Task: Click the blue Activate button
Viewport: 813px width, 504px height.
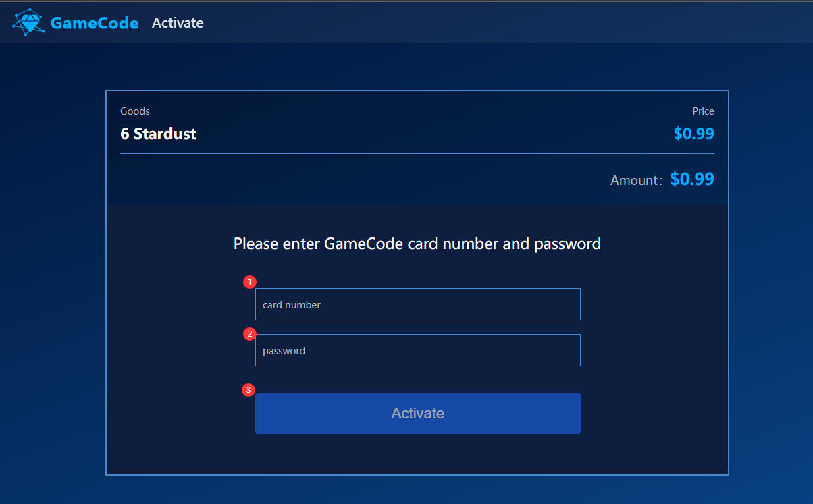Action: tap(417, 413)
